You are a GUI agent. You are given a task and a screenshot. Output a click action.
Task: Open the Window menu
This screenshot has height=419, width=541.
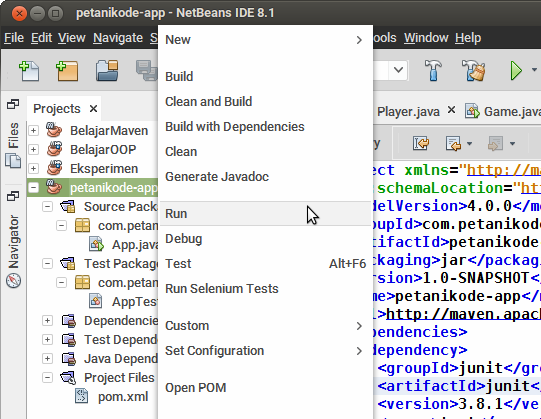[426, 38]
